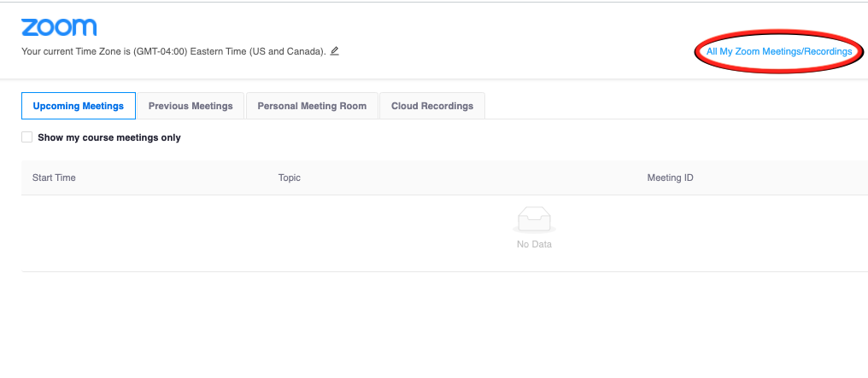The image size is (868, 378).
Task: View the Cloud Recordings tab
Action: coord(432,106)
